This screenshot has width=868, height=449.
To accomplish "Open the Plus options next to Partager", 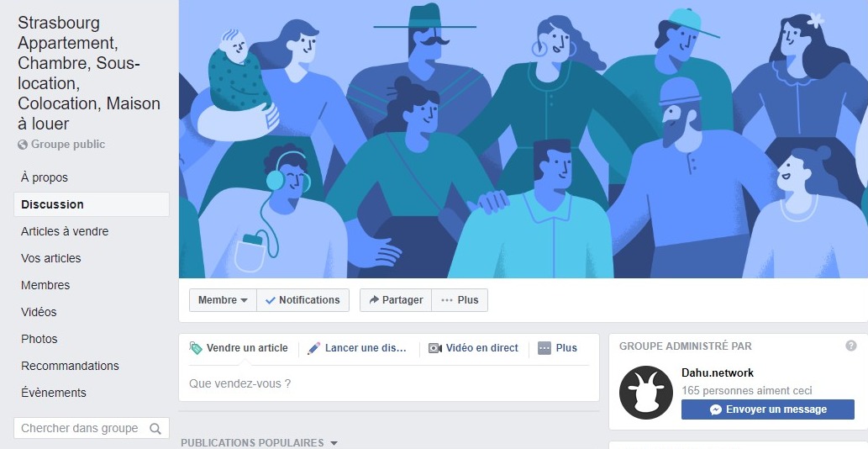I will coord(460,300).
